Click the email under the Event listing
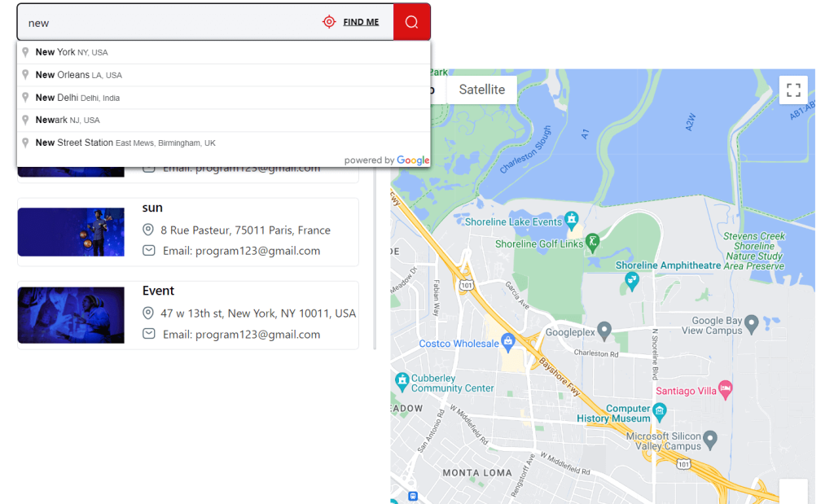Screen dimensions: 834x504 click(x=241, y=335)
